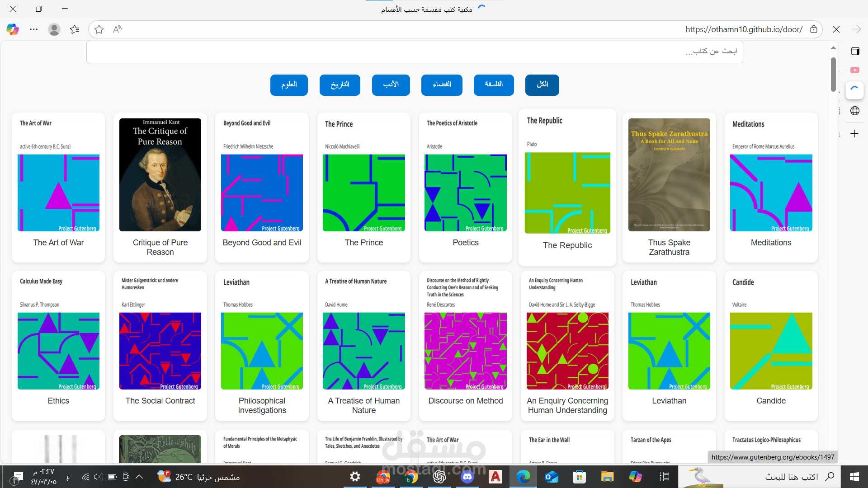This screenshot has height=488, width=868.
Task: Click Discourse on Method title
Action: coord(466,401)
